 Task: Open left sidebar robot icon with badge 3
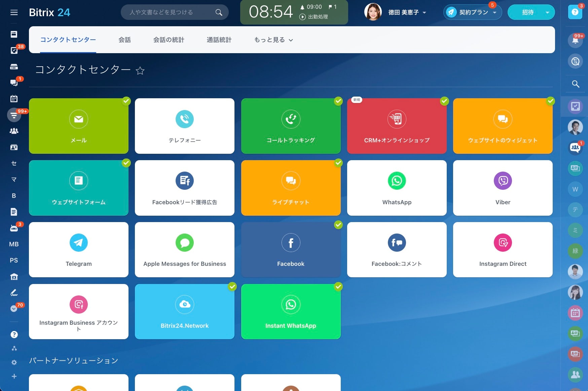(x=14, y=228)
